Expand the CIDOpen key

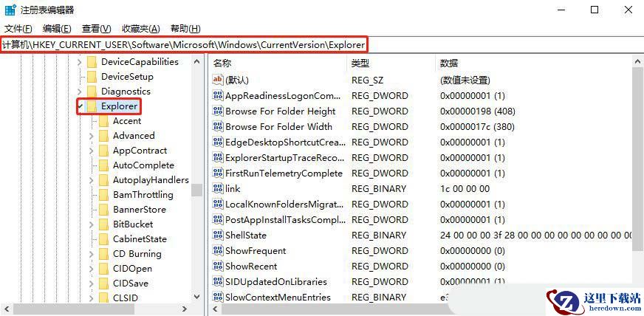coord(91,269)
